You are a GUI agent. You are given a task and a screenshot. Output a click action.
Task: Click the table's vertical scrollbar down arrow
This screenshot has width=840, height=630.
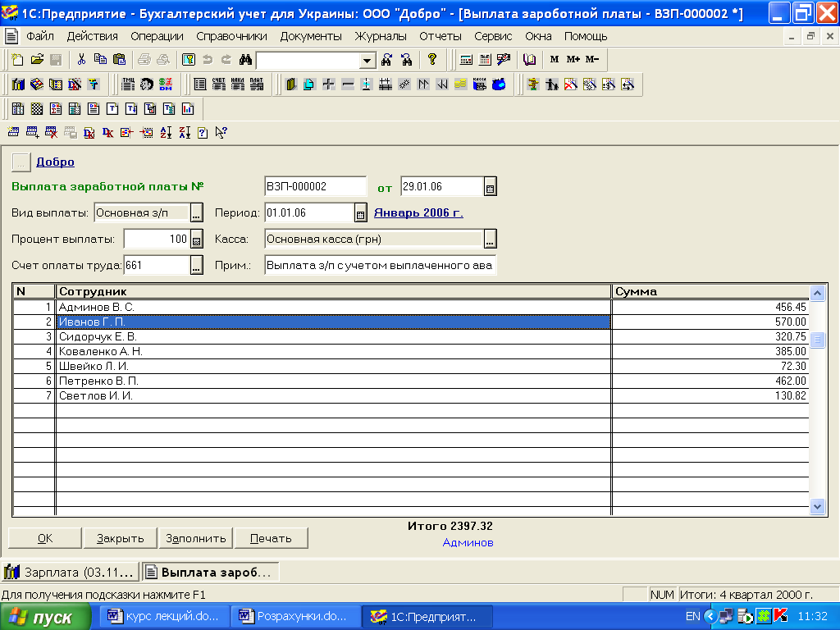pos(817,506)
